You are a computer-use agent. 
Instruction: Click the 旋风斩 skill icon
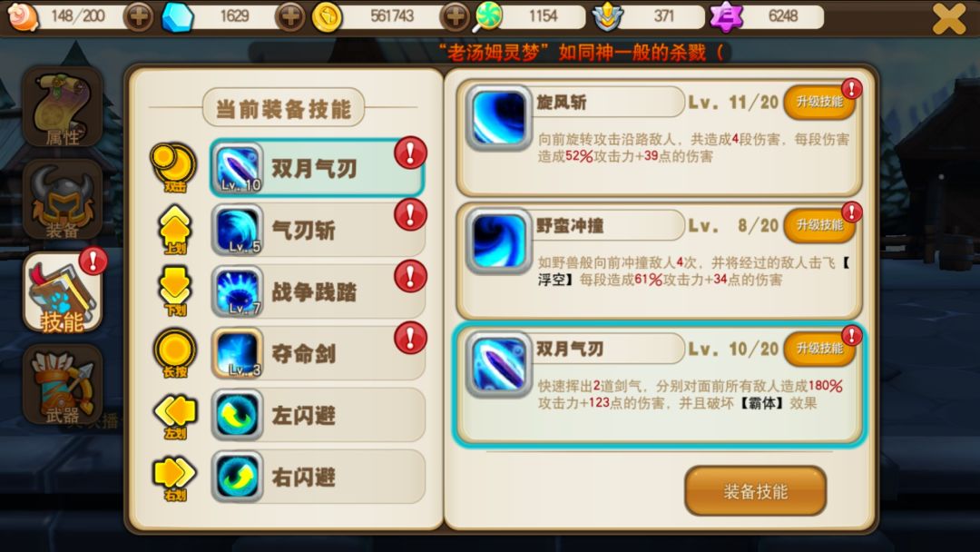point(498,117)
